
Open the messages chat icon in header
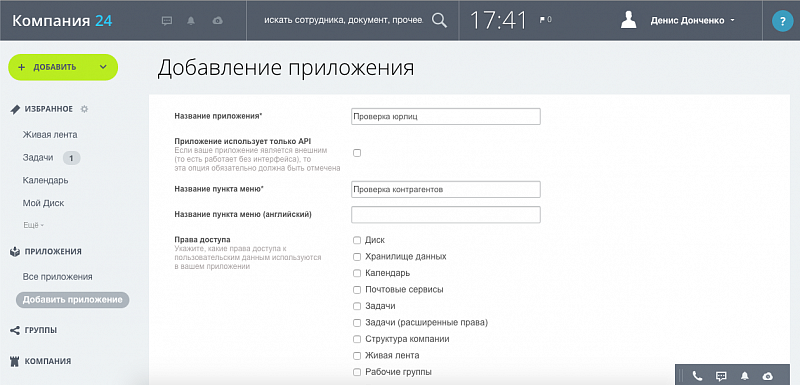(166, 21)
